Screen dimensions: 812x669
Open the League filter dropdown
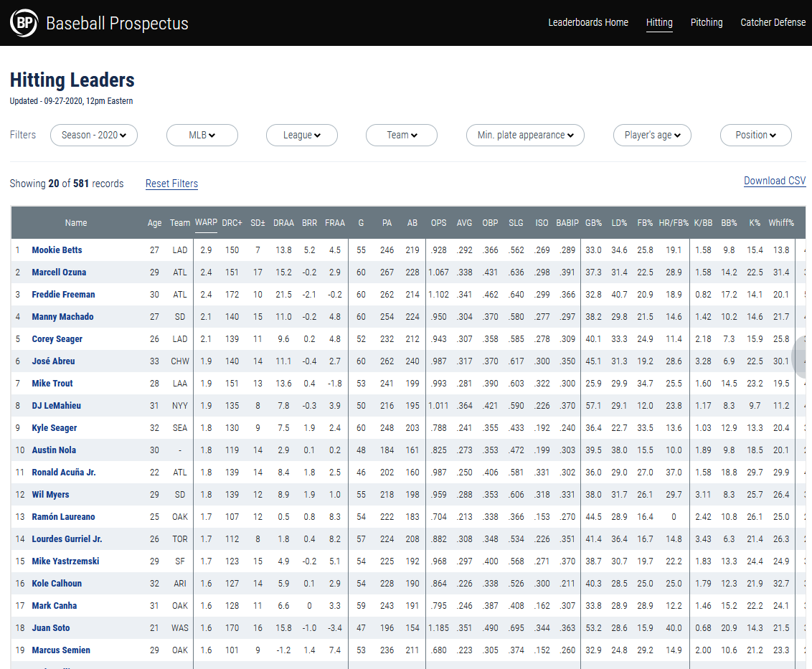[x=302, y=135]
